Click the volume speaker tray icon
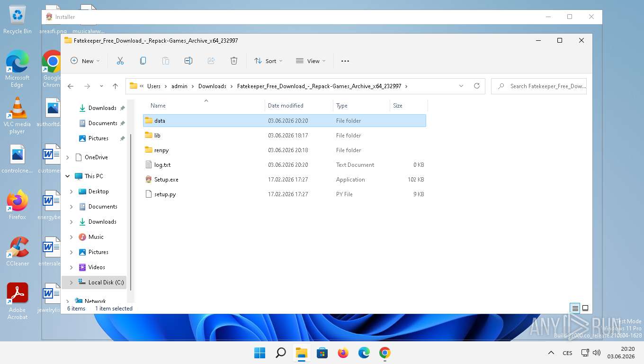Viewport: 644px width, 364px height. pos(597,353)
